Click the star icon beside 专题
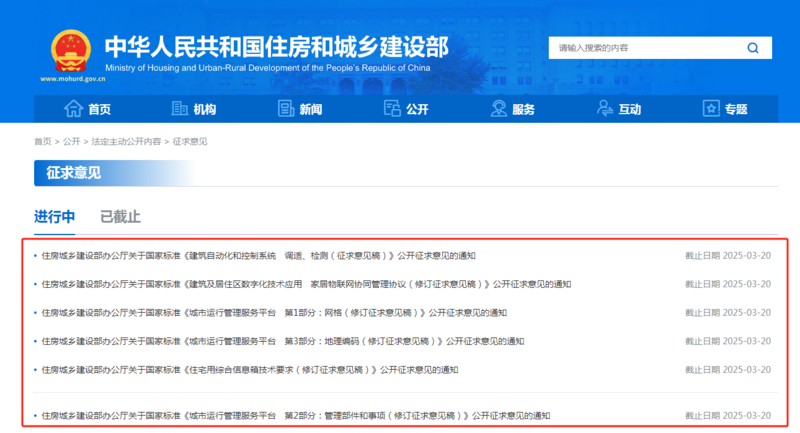Screen dimensions: 800x433 tap(711, 109)
